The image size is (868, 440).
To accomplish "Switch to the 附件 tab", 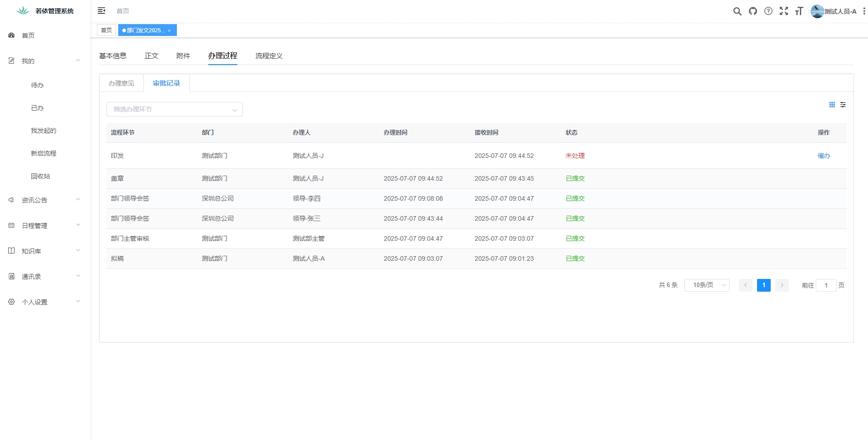I will [183, 56].
